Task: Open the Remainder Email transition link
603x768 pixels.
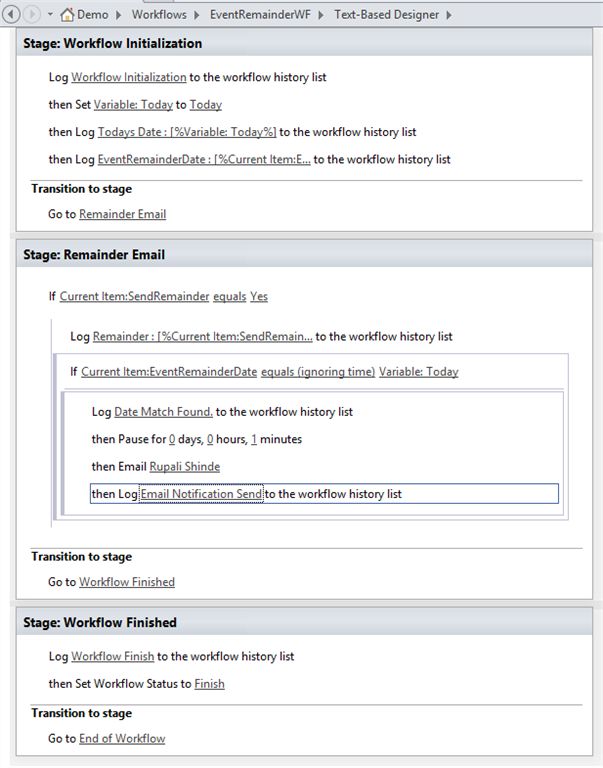Action: pos(122,214)
